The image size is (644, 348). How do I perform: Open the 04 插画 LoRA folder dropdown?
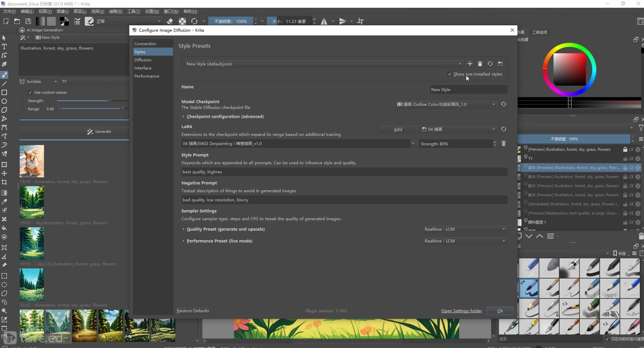459,129
